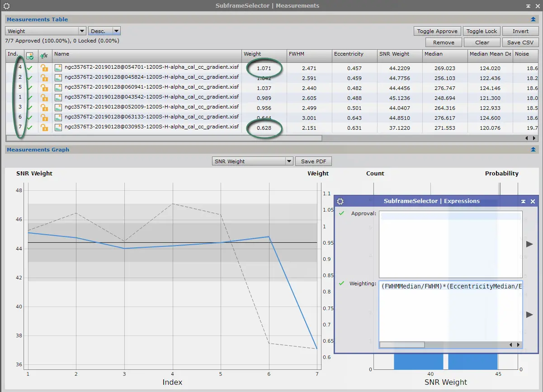Click the Weighting field scroll-right arrow
This screenshot has width=543, height=392.
(x=518, y=345)
